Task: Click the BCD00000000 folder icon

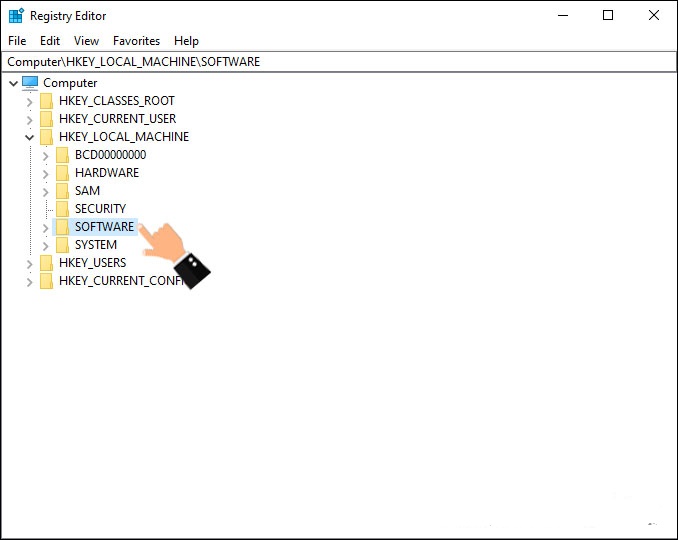Action: [x=62, y=155]
